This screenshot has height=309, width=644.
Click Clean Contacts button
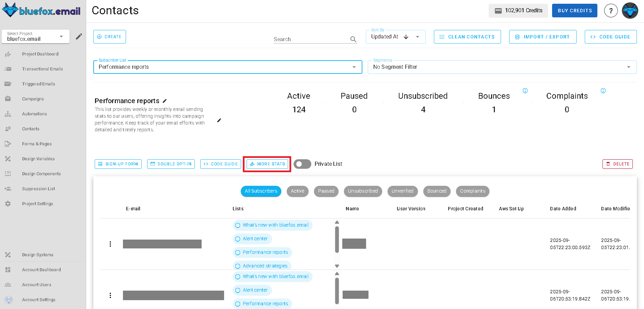467,37
